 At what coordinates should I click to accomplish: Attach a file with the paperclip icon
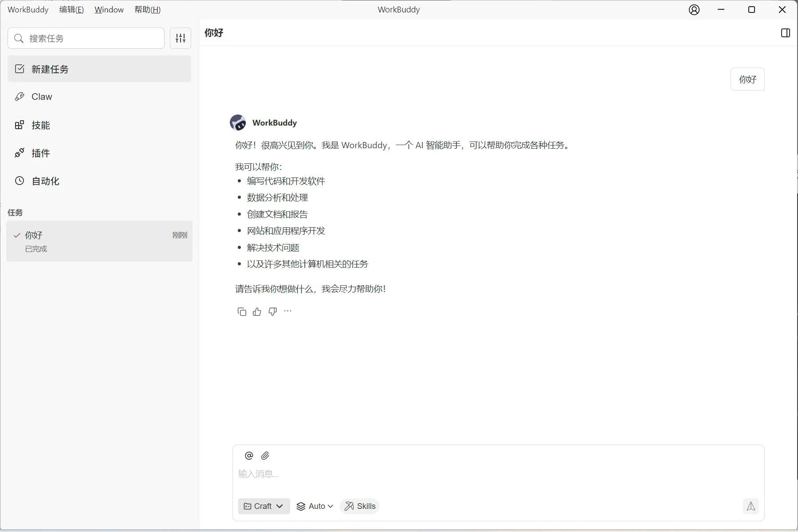click(265, 455)
